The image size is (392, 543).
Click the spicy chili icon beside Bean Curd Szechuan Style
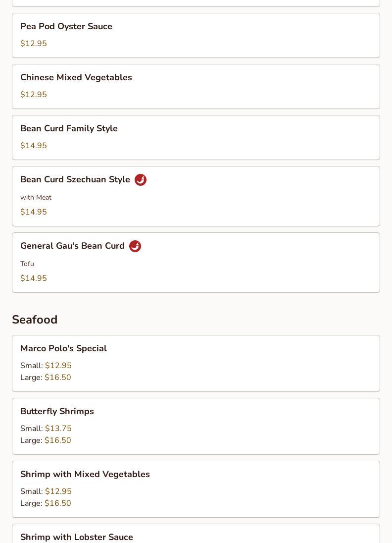(141, 180)
